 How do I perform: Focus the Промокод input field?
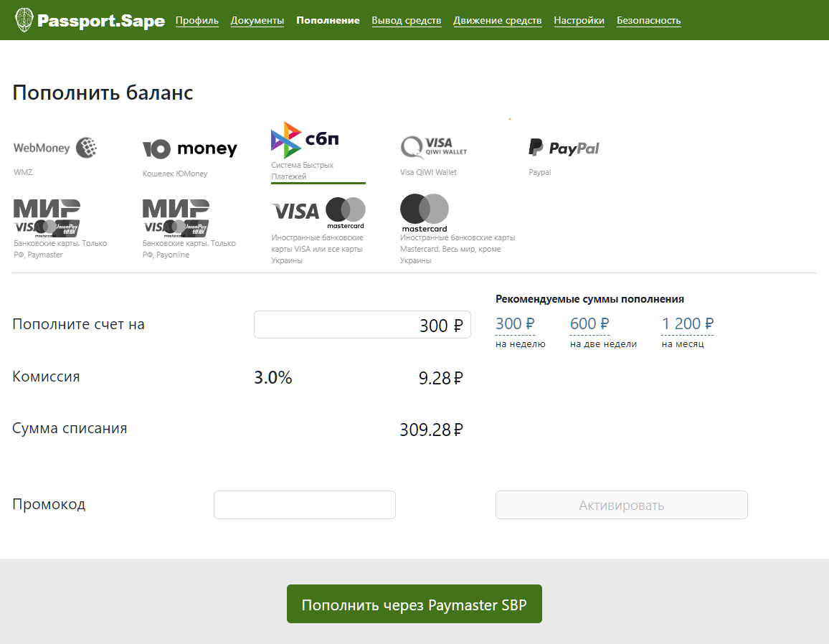[x=305, y=505]
